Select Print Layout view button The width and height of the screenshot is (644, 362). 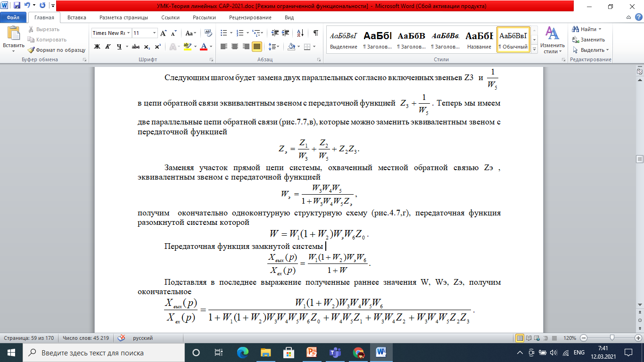coord(520,338)
